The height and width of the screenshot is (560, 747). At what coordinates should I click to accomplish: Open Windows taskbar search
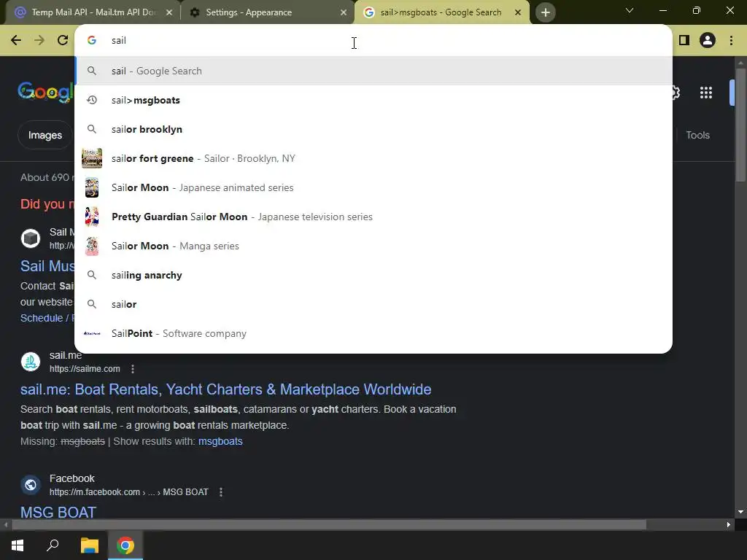pos(53,545)
